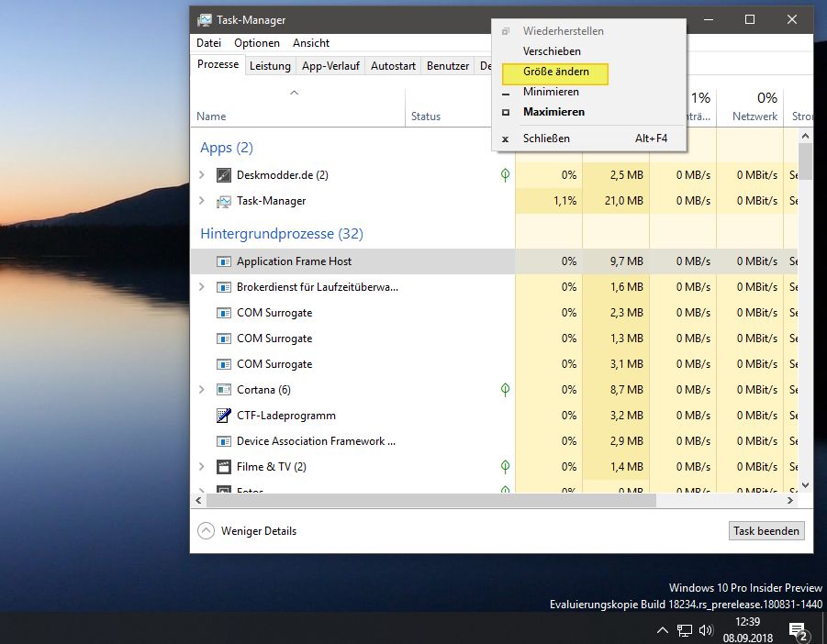Click the sort arrow above the Name column

point(295,93)
